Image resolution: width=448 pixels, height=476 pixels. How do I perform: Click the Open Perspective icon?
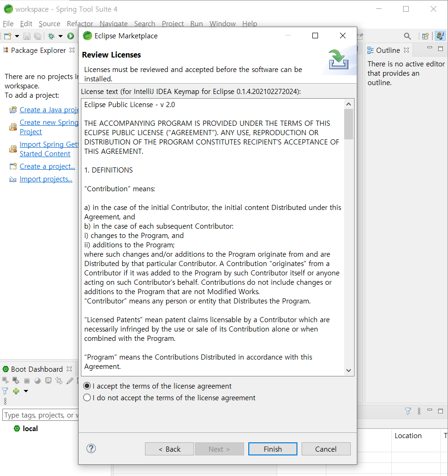[425, 36]
